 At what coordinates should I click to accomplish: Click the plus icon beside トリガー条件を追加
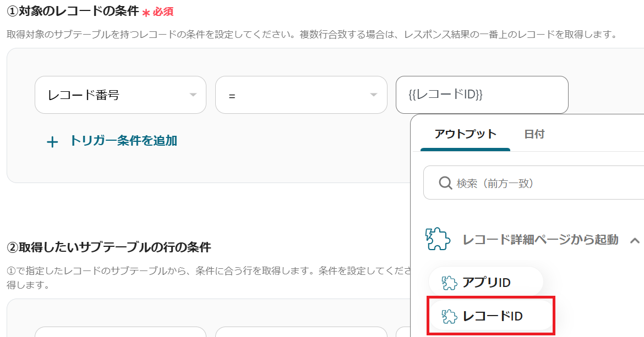tap(52, 142)
